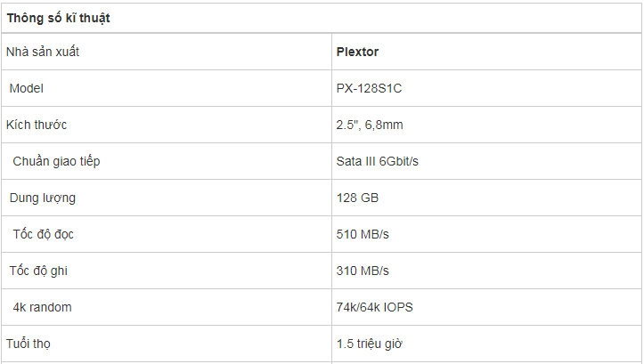The image size is (644, 364).
Task: Click the '1.5 triệu giờ' lifespan value
Action: [x=370, y=344]
